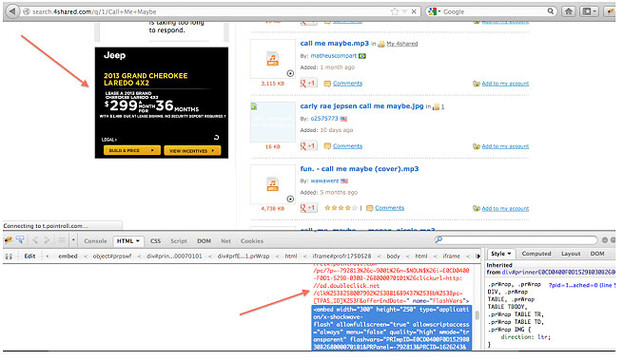Select the div#prfE...1.prWrap breadcrumb node

(x=244, y=256)
